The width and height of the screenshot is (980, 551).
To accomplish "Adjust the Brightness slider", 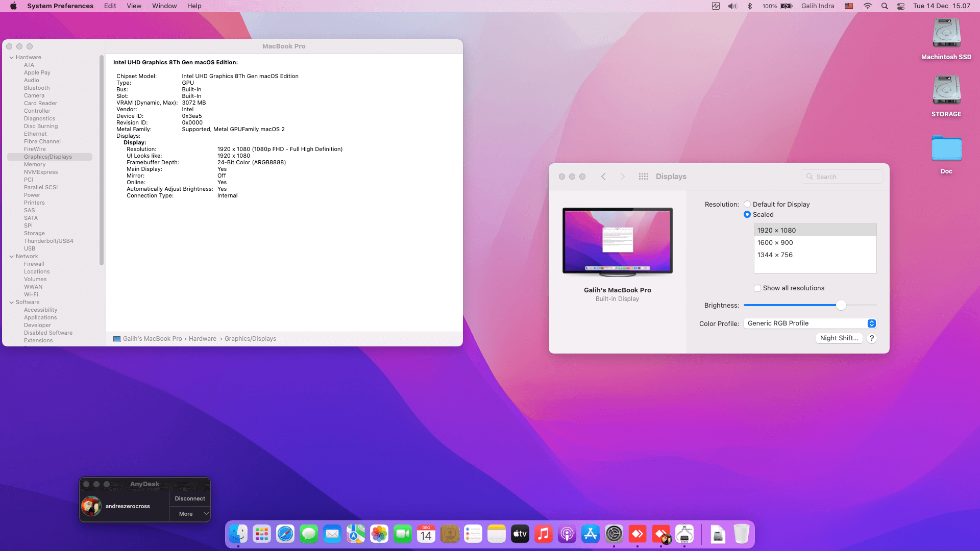I will pyautogui.click(x=841, y=305).
